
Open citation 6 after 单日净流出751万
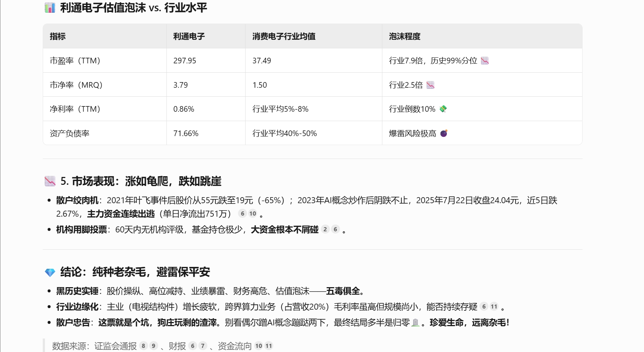[243, 214]
